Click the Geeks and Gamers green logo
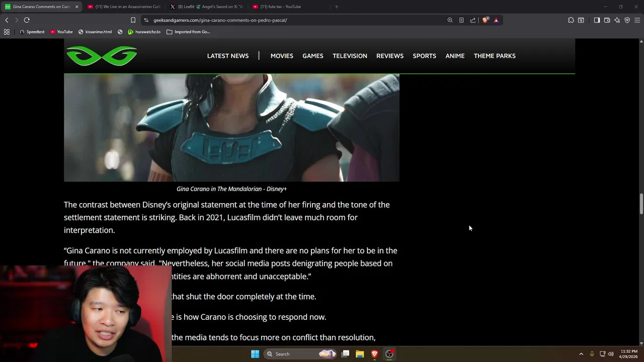 click(x=102, y=56)
